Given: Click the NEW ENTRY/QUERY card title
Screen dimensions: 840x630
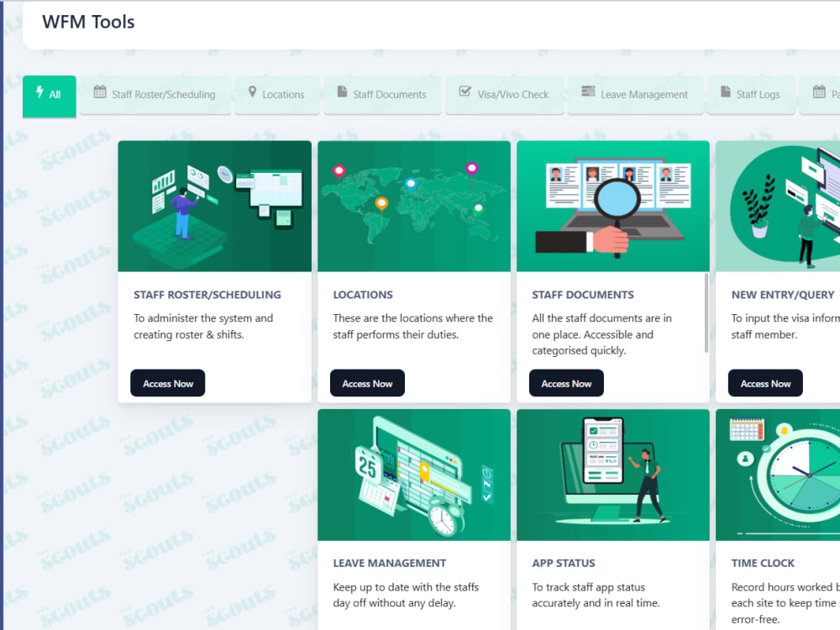Looking at the screenshot, I should point(783,295).
